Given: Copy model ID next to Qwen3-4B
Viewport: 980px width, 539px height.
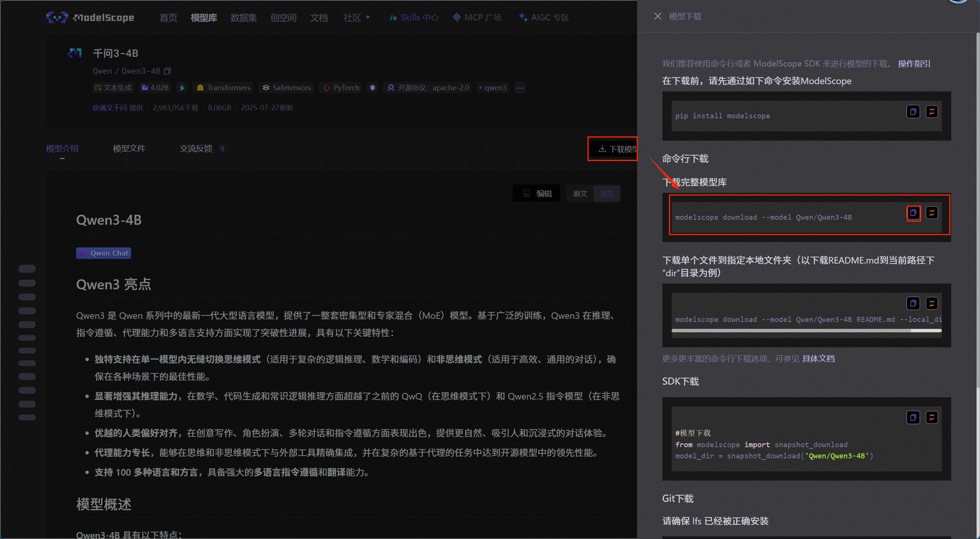Looking at the screenshot, I should point(167,71).
